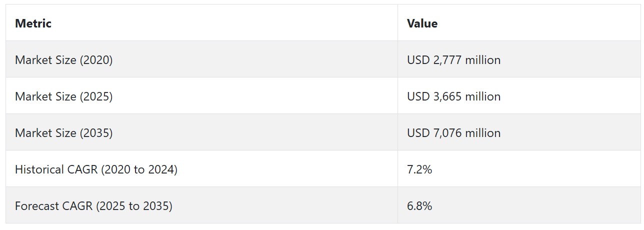Click the table header row

pos(323,23)
